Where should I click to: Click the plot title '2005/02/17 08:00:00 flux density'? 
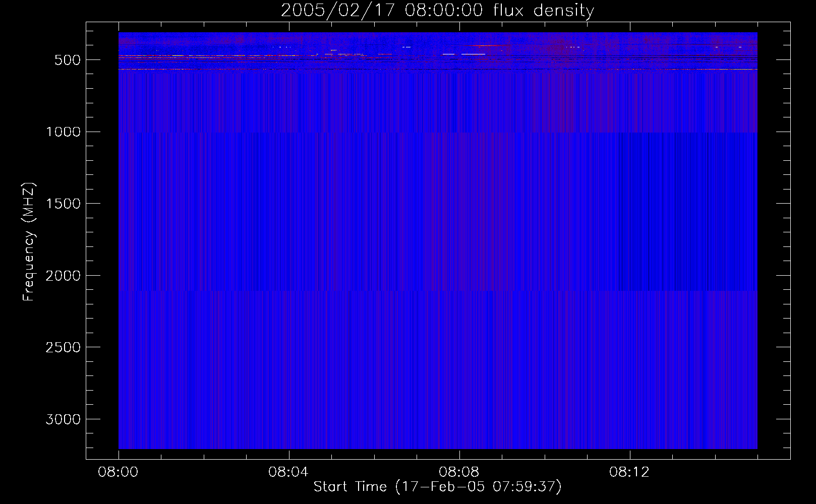(x=437, y=11)
